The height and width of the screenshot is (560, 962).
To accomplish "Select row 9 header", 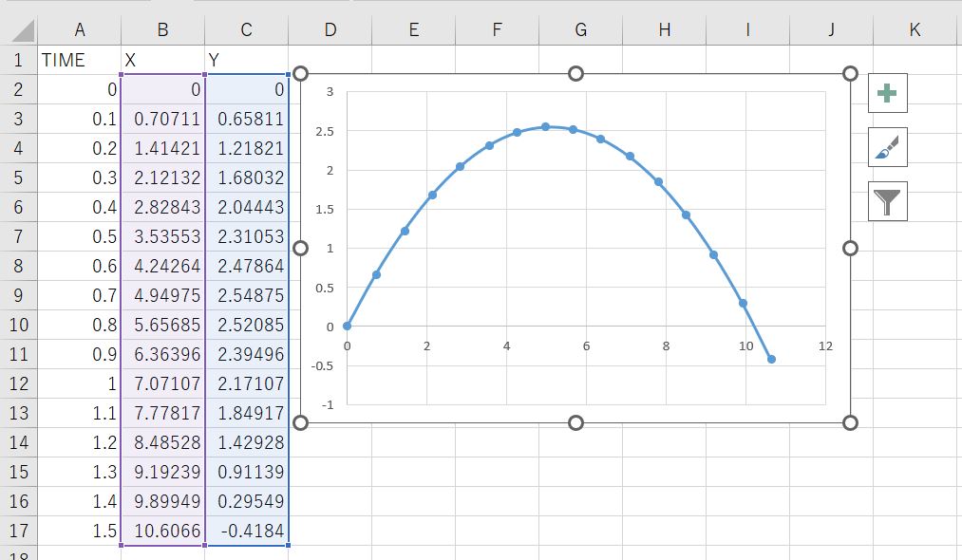I will pos(18,295).
